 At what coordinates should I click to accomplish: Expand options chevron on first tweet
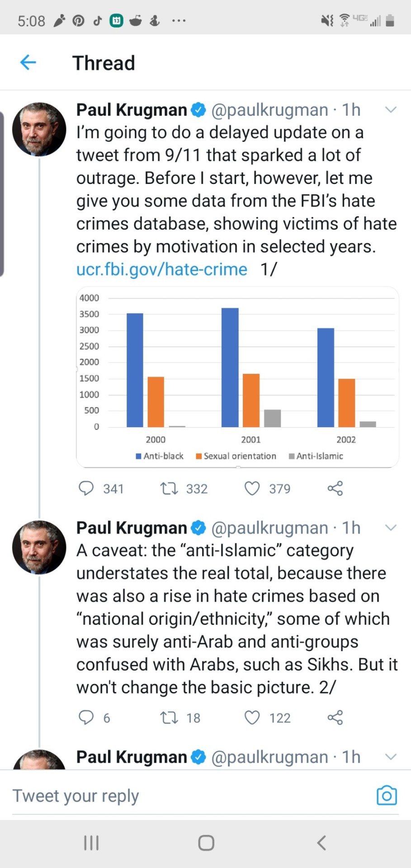(x=391, y=109)
